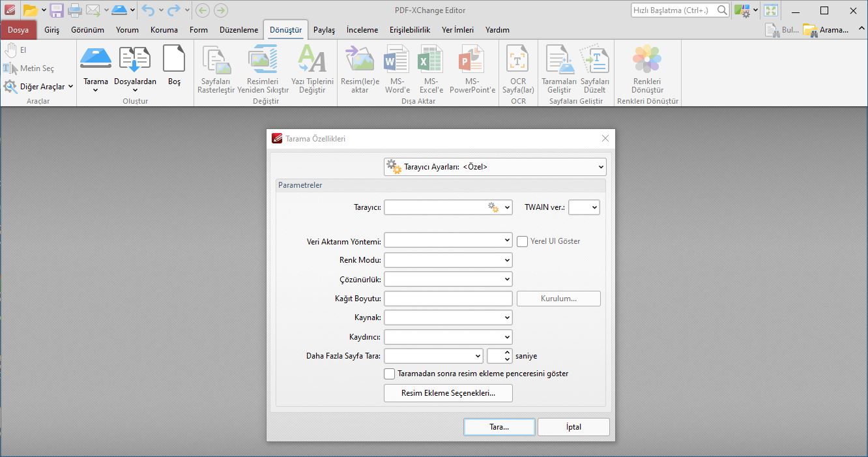This screenshot has height=457, width=868.
Task: Select the Metin Seç tool
Action: (x=29, y=68)
